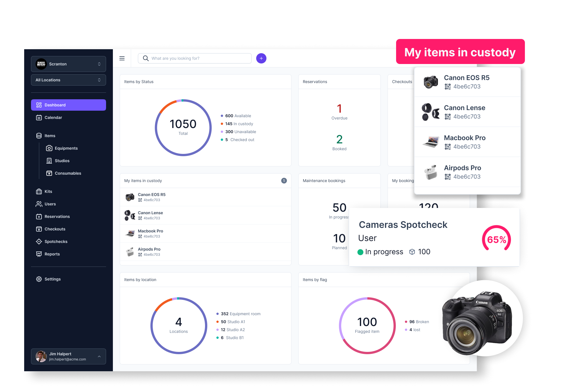Click the Settings gear icon
Viewport: 563px width, 392px height.
(39, 279)
